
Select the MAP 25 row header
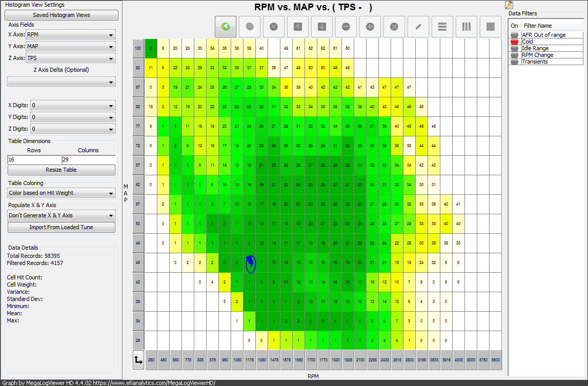[x=138, y=340]
